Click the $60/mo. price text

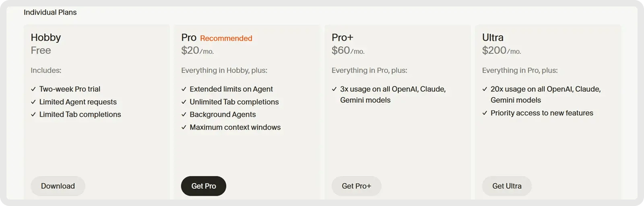(348, 51)
